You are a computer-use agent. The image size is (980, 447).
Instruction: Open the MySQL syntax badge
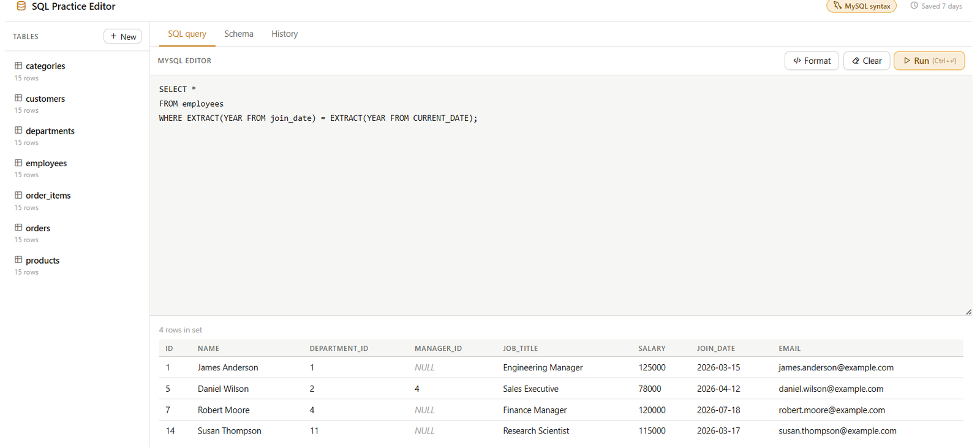click(x=861, y=6)
